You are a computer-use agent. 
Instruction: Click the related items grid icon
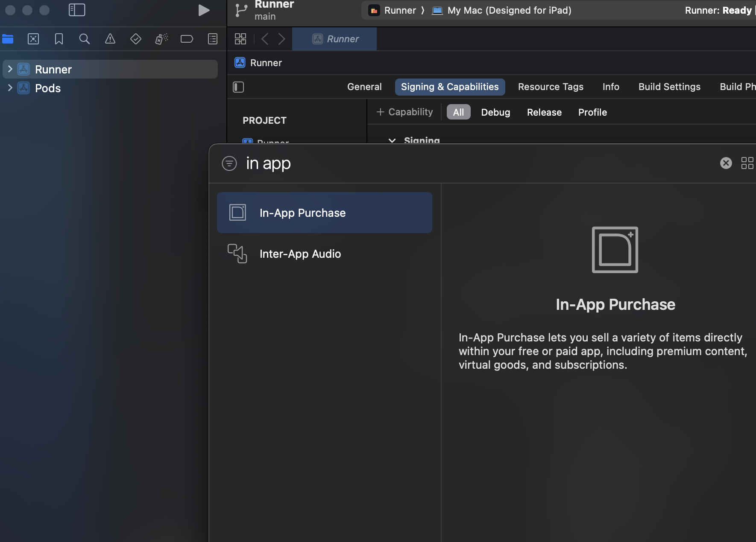click(x=240, y=39)
